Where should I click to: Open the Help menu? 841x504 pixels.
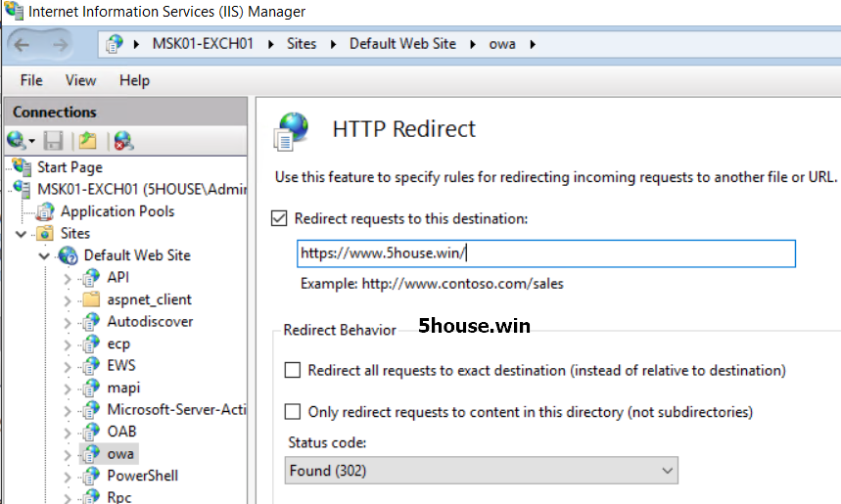(134, 80)
